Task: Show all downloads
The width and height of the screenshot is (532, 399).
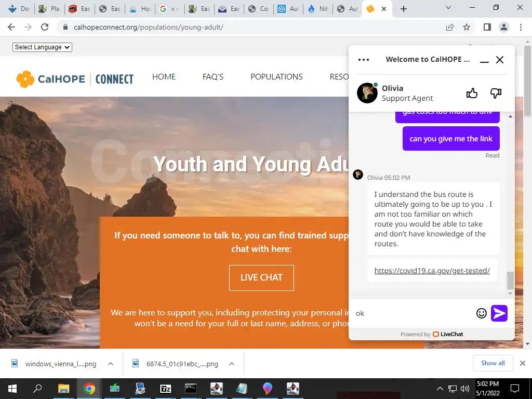Action: (493, 363)
